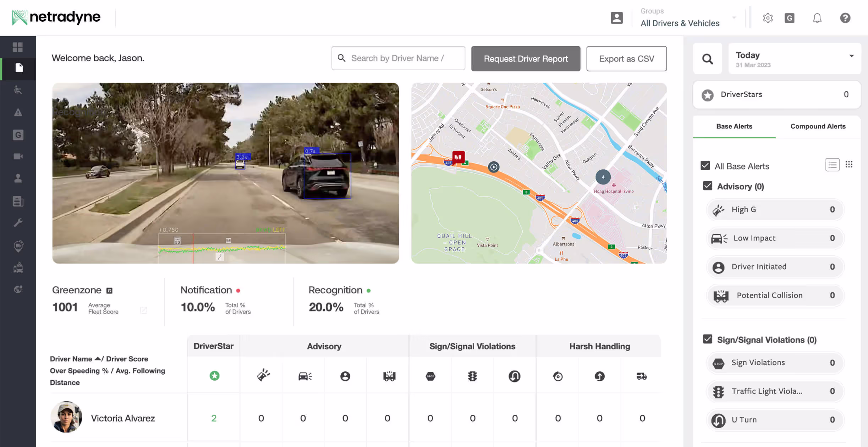
Task: Click the Export as CSV button
Action: click(626, 59)
